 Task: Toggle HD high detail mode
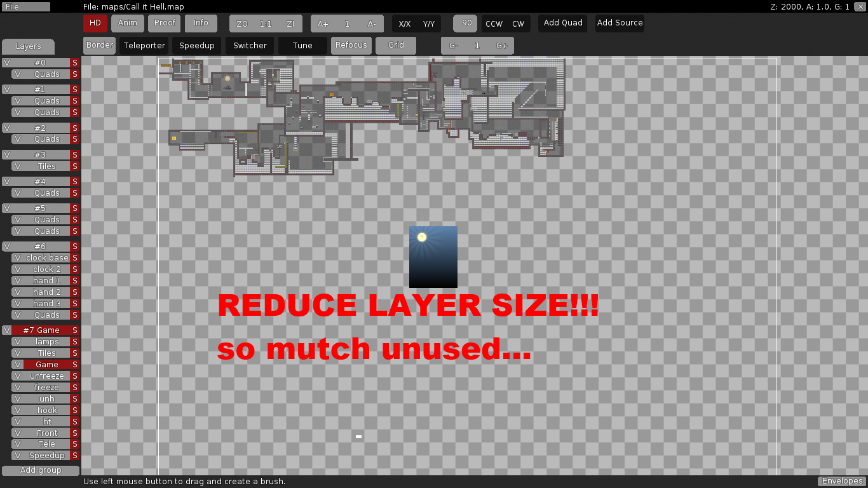click(x=95, y=24)
